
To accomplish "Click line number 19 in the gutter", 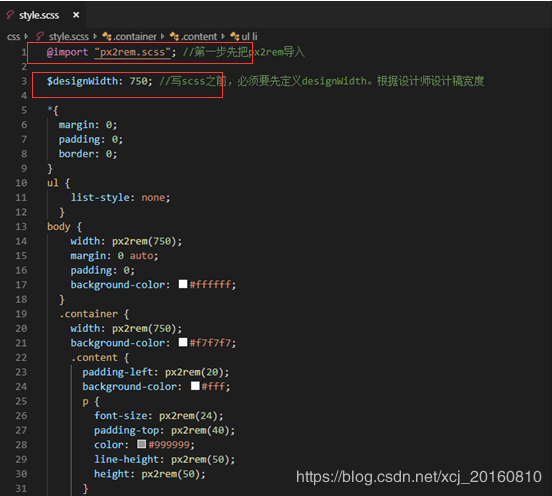I will click(21, 314).
